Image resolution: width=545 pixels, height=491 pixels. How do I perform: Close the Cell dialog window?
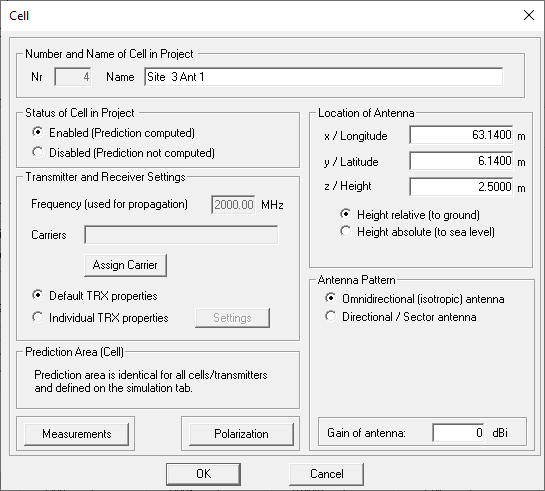point(529,15)
